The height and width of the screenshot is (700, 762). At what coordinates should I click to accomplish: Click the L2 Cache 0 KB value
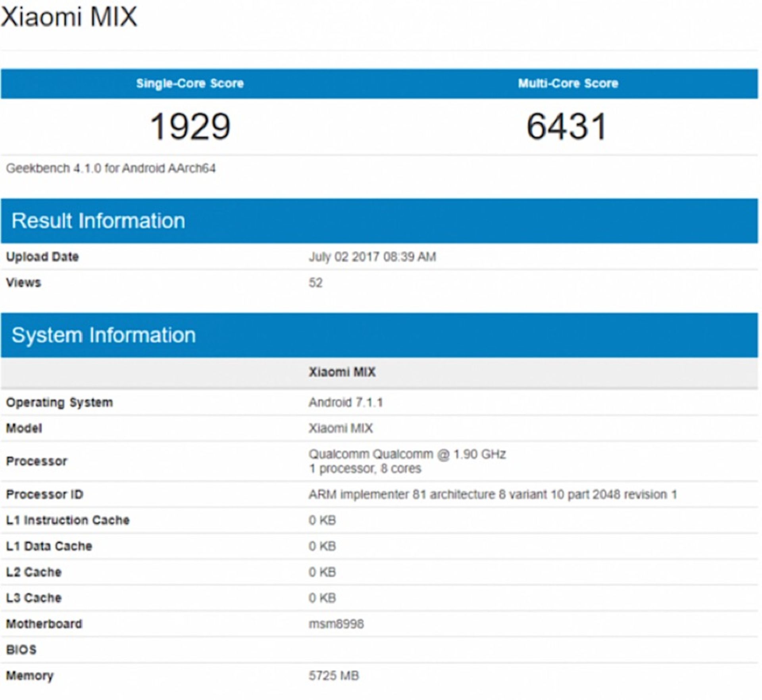tap(322, 572)
